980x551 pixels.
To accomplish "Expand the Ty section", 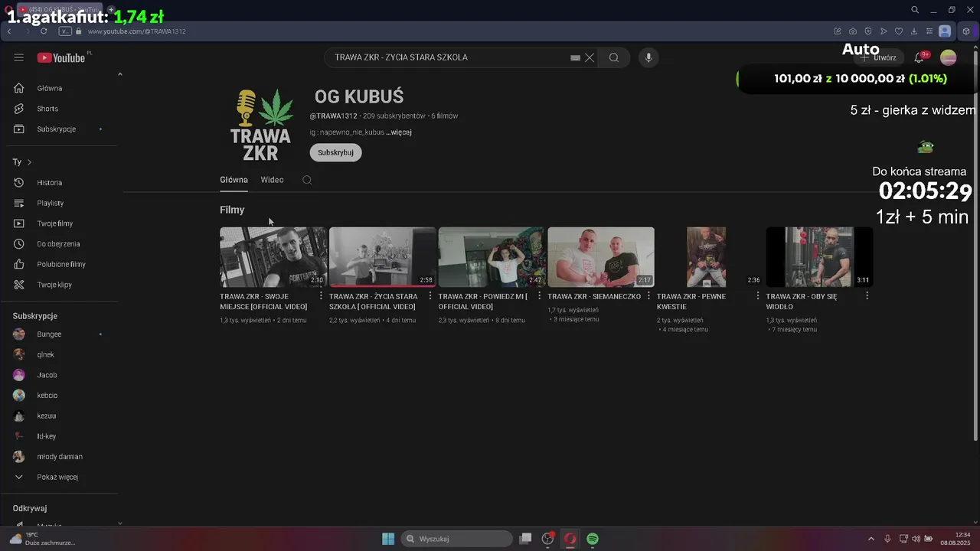I will pyautogui.click(x=22, y=162).
